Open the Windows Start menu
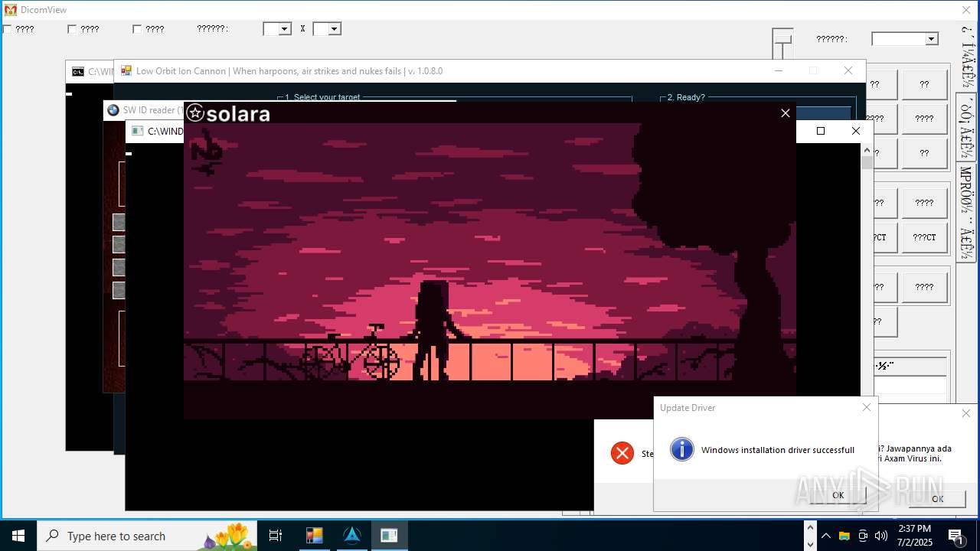This screenshot has height=551, width=980. pos(18,536)
